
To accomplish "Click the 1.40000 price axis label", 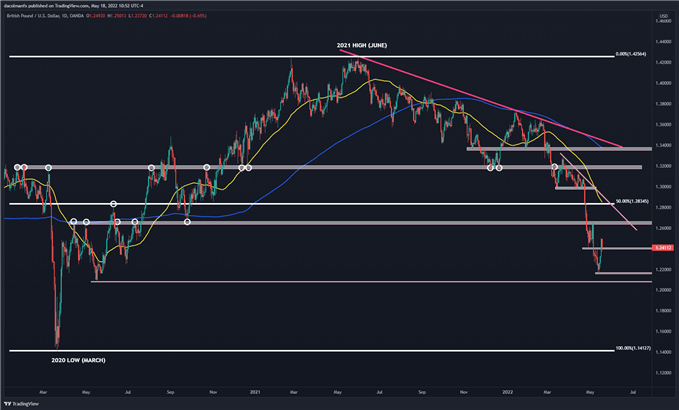I will point(663,83).
